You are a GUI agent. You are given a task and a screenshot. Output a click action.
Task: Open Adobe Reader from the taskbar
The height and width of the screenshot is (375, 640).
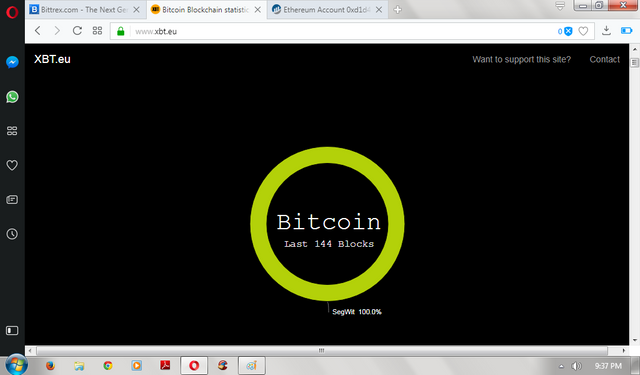pyautogui.click(x=165, y=365)
